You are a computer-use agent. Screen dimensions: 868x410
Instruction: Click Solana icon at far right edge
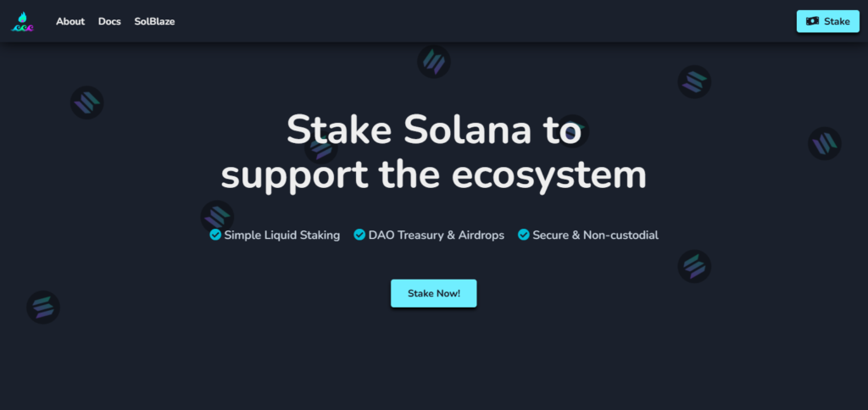click(825, 143)
